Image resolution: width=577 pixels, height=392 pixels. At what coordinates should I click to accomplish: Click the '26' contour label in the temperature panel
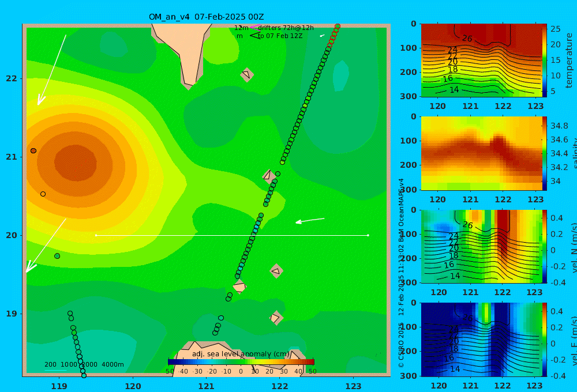click(x=467, y=38)
